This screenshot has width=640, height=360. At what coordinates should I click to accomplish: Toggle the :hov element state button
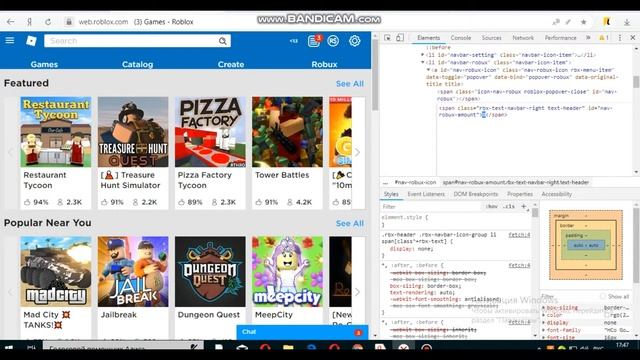tap(492, 207)
